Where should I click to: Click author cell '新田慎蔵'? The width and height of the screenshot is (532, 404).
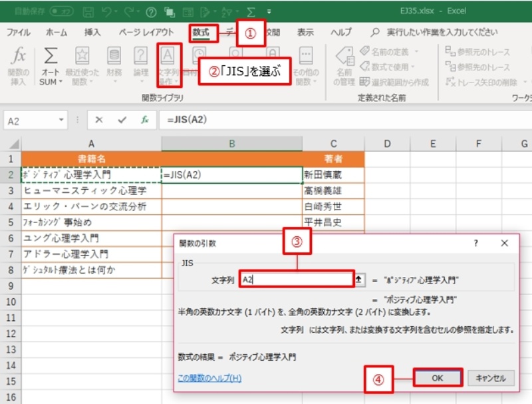333,175
